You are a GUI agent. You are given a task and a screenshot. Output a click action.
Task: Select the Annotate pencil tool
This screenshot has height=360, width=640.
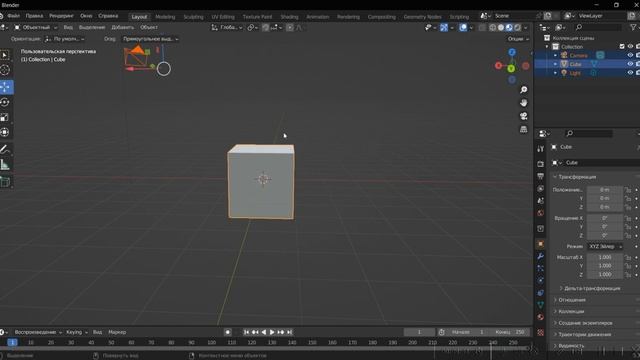pyautogui.click(x=5, y=150)
